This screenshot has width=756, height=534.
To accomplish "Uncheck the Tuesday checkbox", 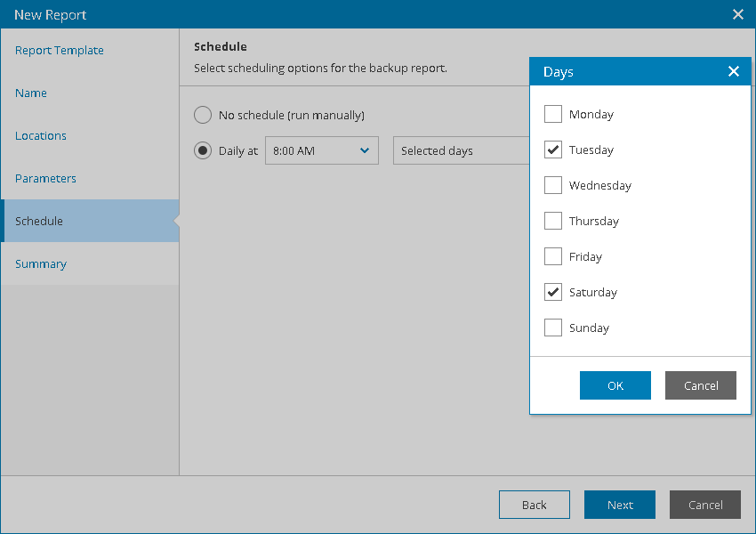I will point(553,150).
